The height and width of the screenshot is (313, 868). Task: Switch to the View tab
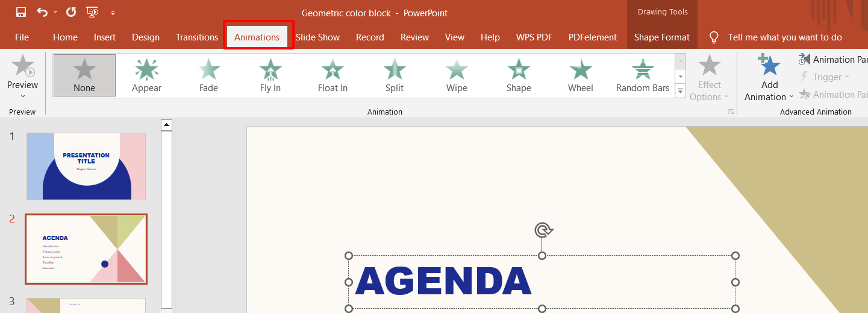(455, 37)
